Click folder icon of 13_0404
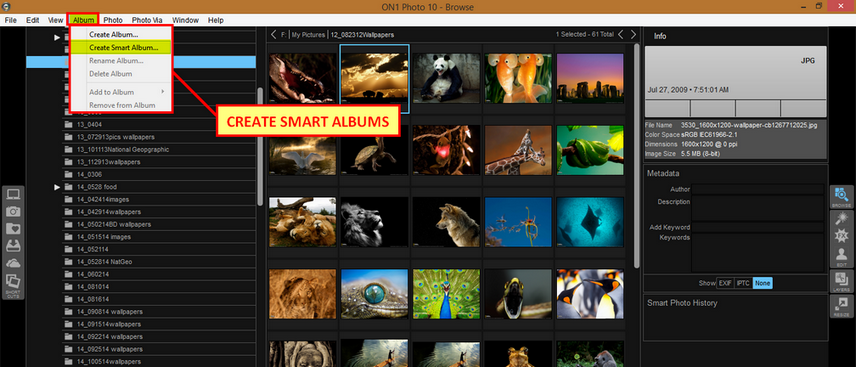Image resolution: width=856 pixels, height=367 pixels. (68, 125)
